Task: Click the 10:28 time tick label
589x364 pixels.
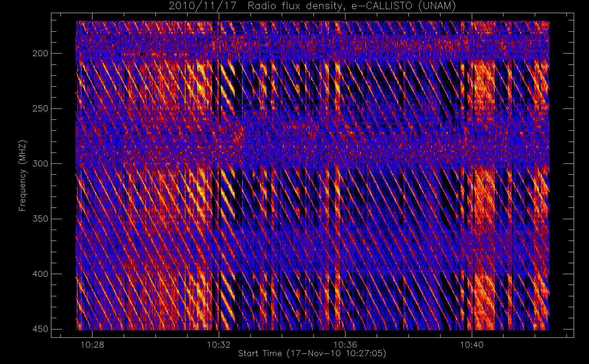Action: [92, 345]
